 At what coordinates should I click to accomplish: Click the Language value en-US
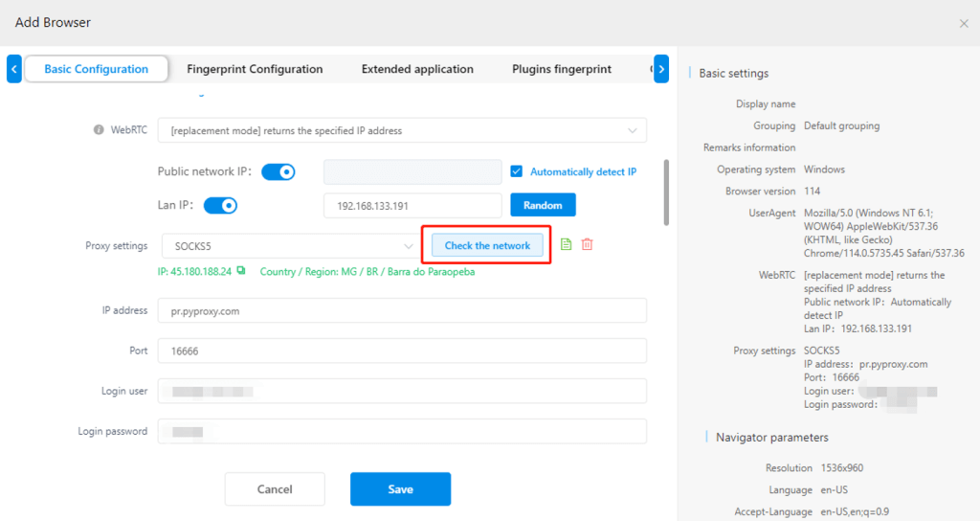click(835, 489)
